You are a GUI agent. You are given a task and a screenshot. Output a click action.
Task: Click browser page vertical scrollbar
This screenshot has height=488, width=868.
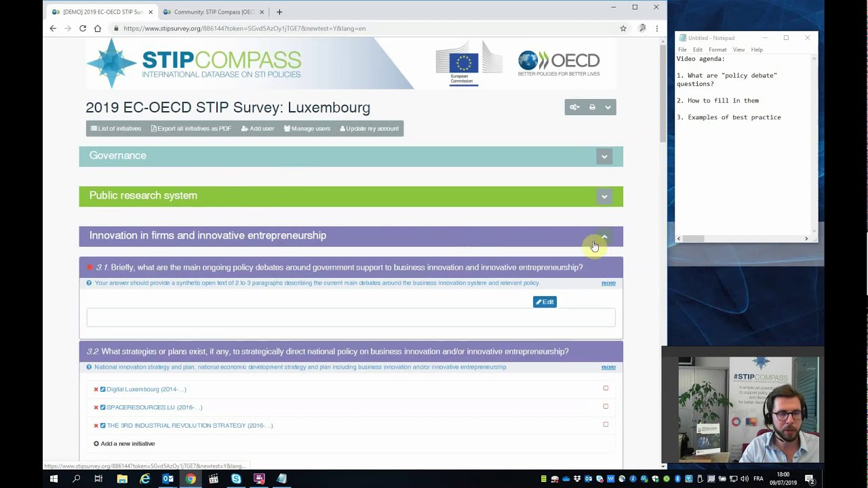pyautogui.click(x=663, y=95)
